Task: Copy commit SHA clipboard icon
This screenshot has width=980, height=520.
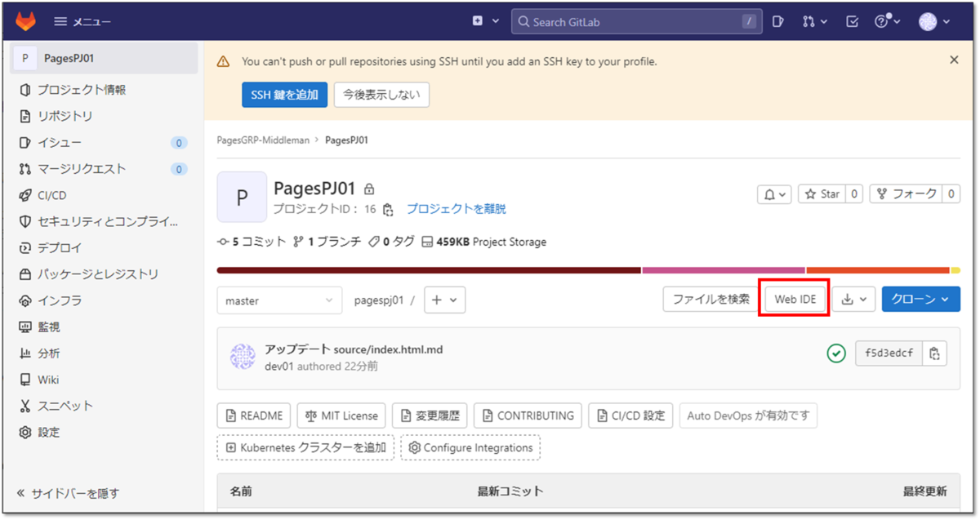Action: pyautogui.click(x=935, y=353)
